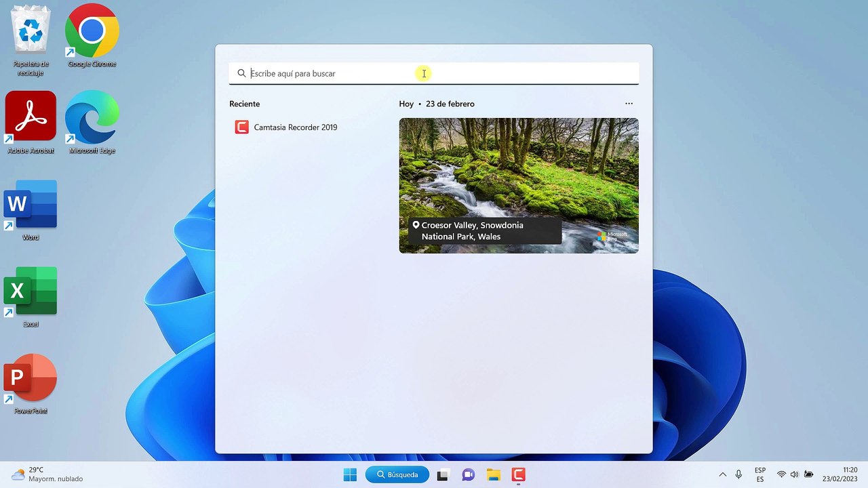Open the ESP ES language switcher
The image size is (868, 488).
pos(760,474)
